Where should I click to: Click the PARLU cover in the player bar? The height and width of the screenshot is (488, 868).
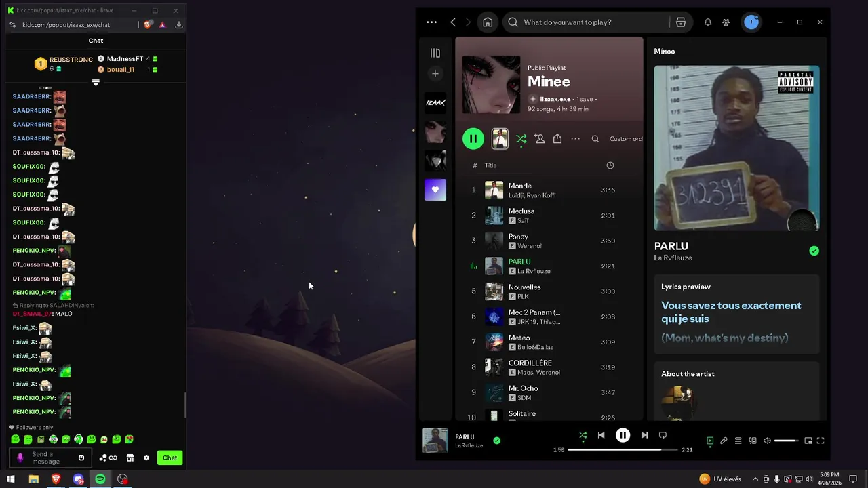click(435, 441)
